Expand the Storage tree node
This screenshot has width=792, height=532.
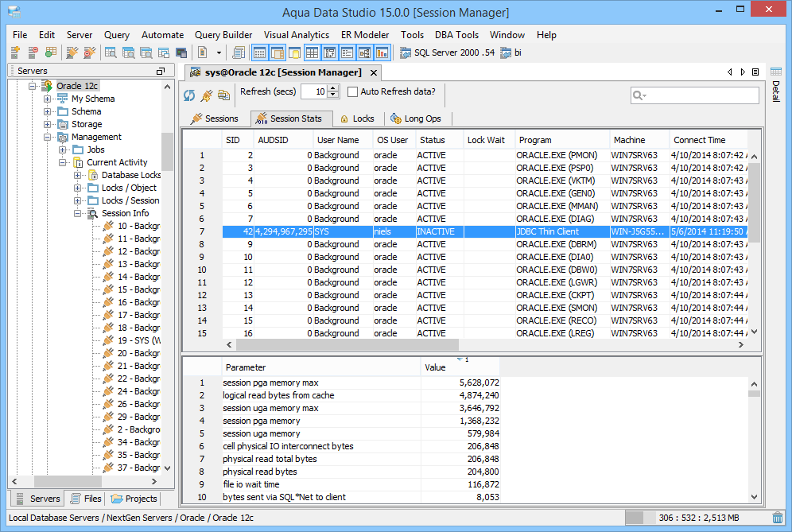pyautogui.click(x=47, y=124)
